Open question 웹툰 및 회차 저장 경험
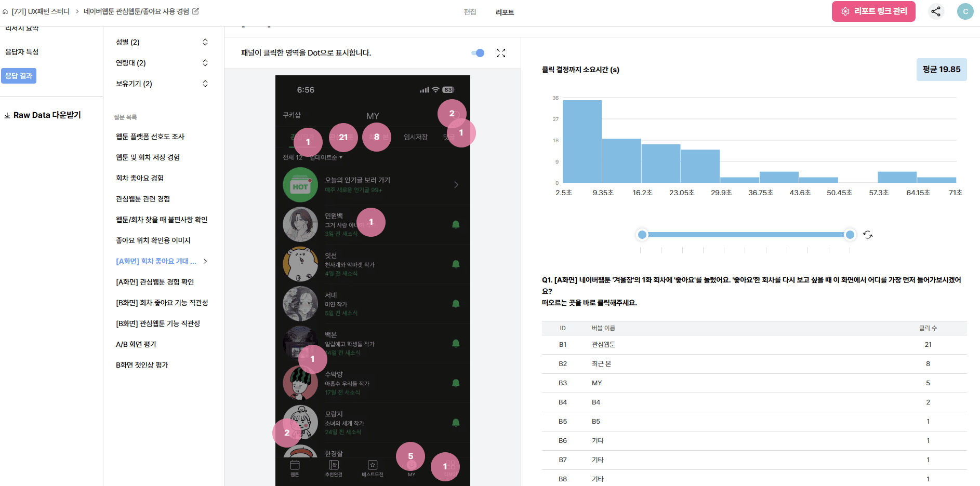The width and height of the screenshot is (980, 486). (x=148, y=157)
